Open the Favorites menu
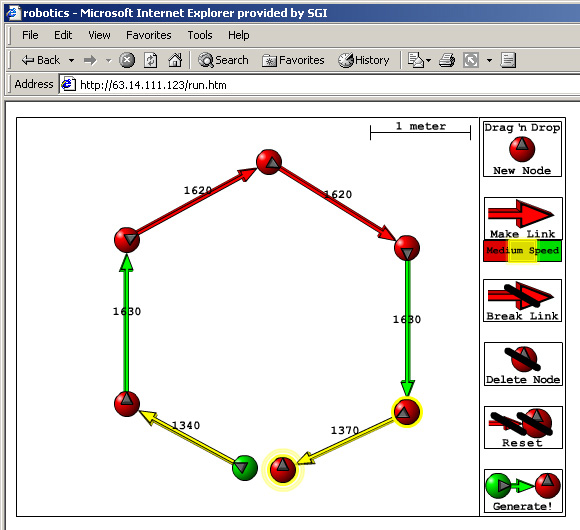Screen dimensions: 580x530 pos(149,35)
